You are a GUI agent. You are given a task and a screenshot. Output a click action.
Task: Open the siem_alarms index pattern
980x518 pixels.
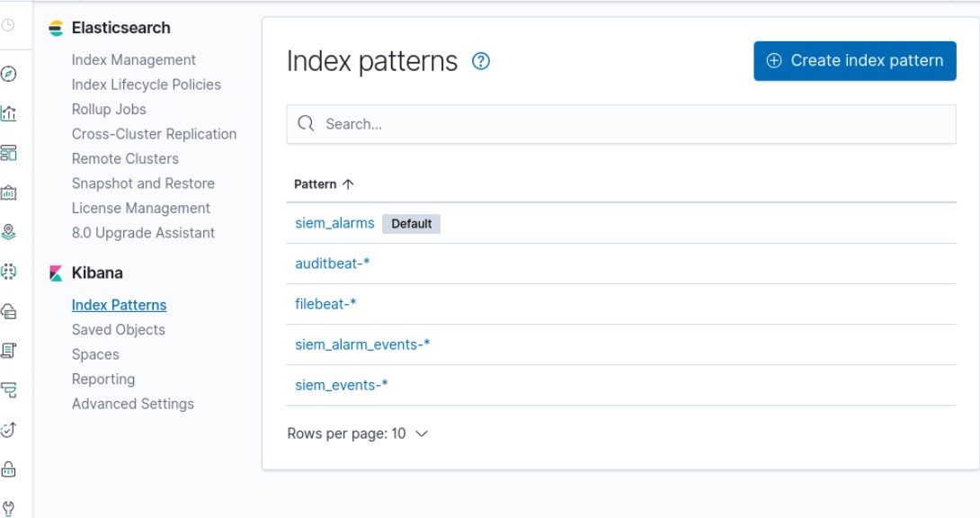tap(334, 223)
